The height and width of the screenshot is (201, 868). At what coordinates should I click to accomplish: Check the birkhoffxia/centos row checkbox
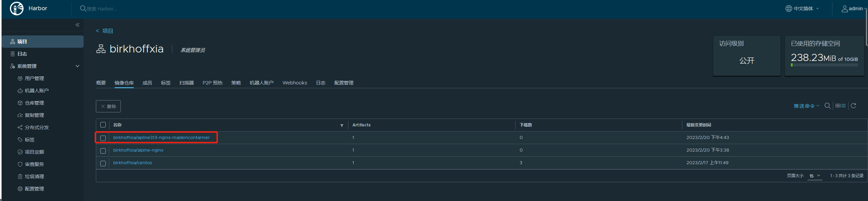(103, 163)
